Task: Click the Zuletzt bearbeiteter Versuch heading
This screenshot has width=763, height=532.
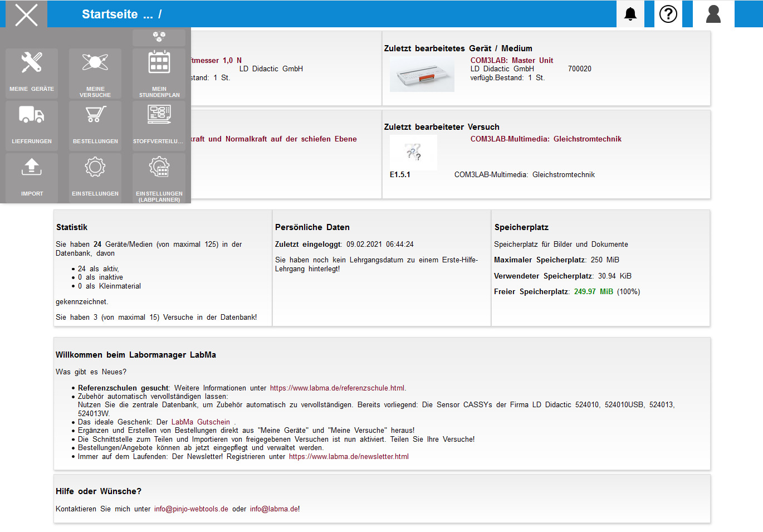Action: point(442,127)
